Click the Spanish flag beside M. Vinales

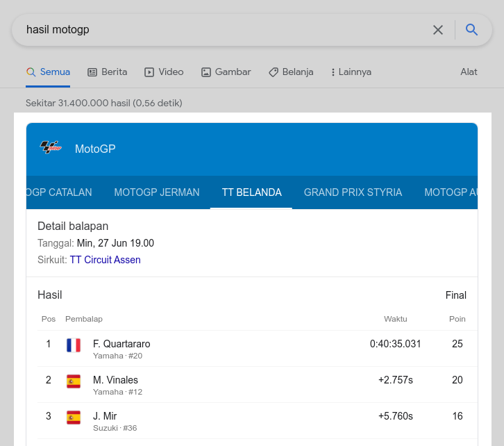tap(74, 381)
